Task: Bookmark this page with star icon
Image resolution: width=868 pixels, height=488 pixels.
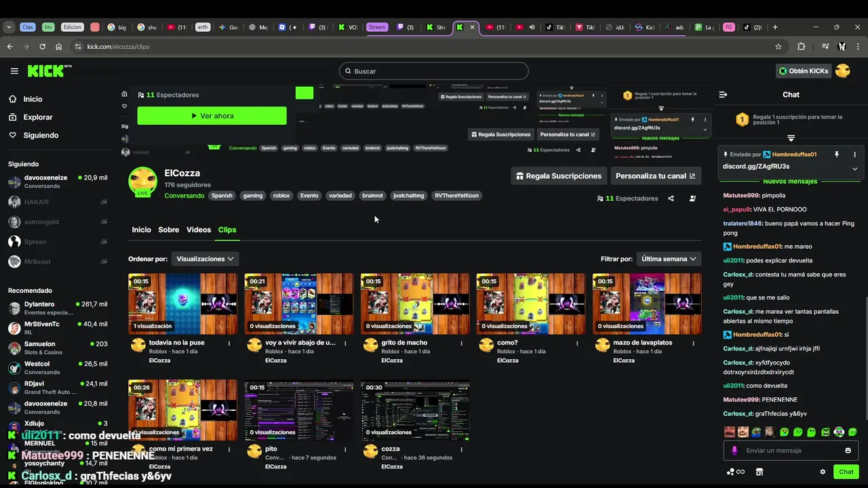Action: click(x=778, y=47)
